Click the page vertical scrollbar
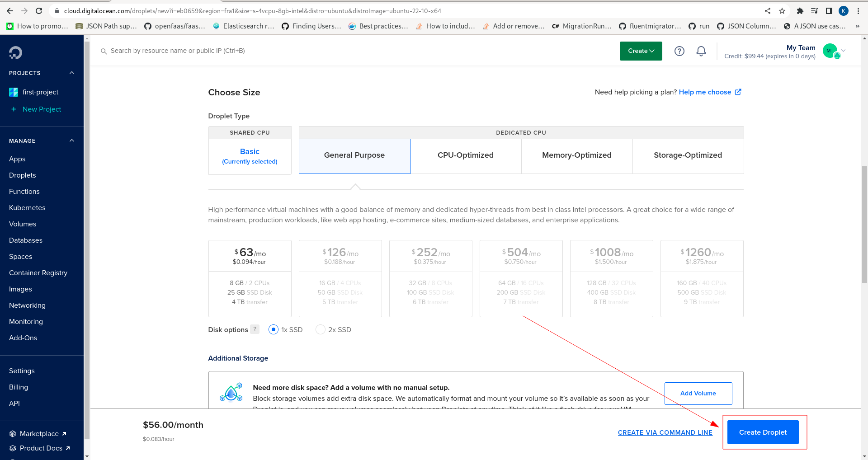868x460 pixels. [x=864, y=224]
